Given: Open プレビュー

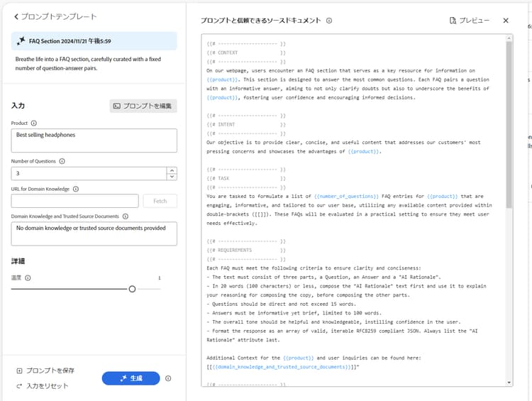Looking at the screenshot, I should (x=470, y=21).
